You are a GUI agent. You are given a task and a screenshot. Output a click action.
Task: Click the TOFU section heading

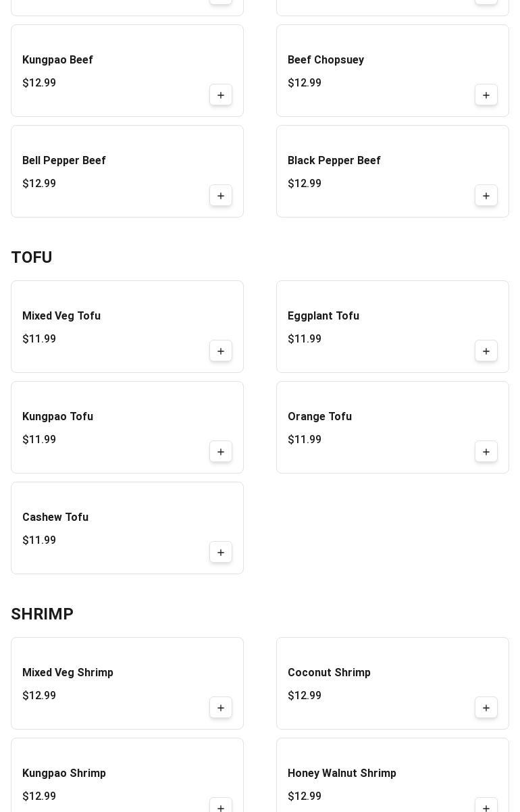pos(32,257)
